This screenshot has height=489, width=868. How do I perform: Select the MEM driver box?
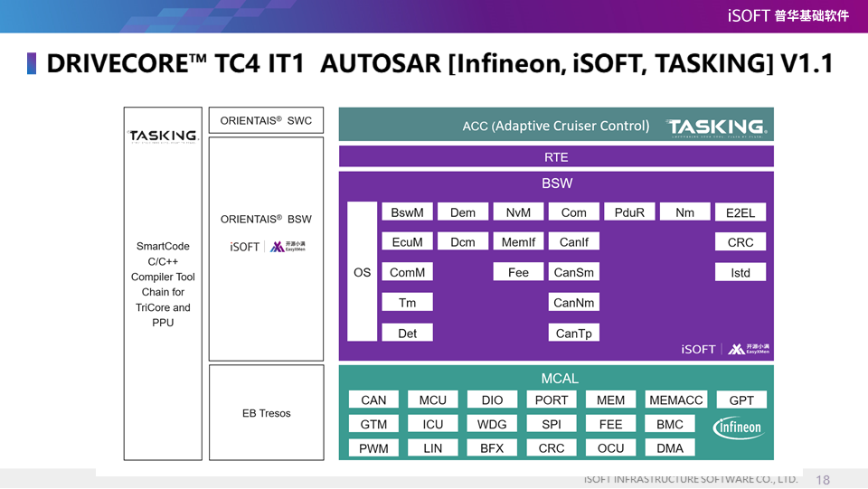[x=610, y=400]
